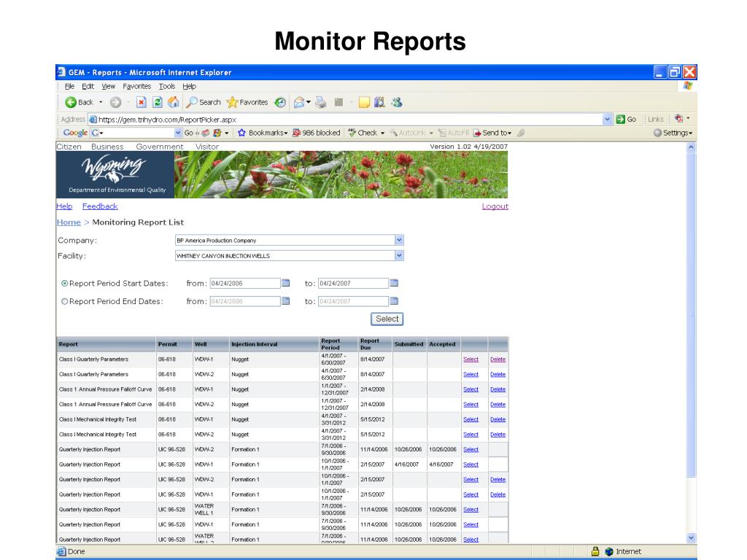The width and height of the screenshot is (747, 560).
Task: Click the scrollbar down arrow
Action: [x=692, y=538]
